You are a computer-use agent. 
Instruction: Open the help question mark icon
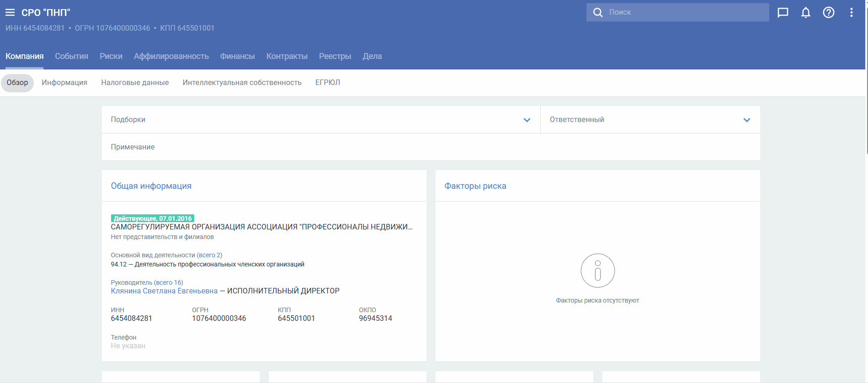pos(828,12)
